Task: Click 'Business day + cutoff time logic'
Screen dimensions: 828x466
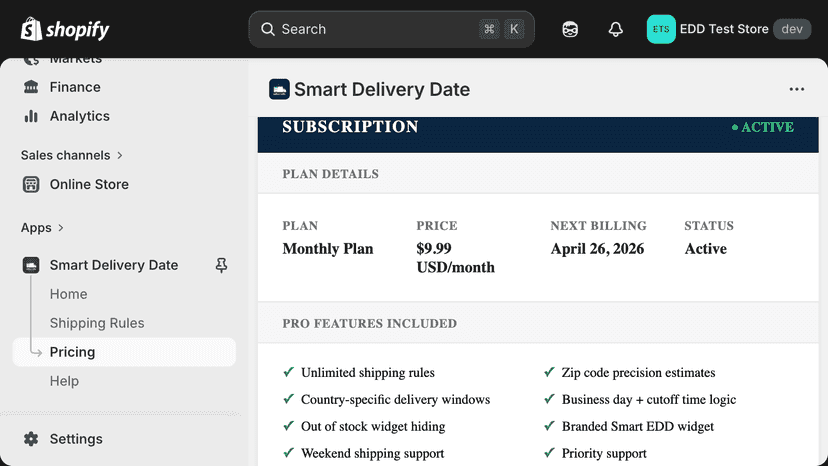Action: tap(649, 399)
